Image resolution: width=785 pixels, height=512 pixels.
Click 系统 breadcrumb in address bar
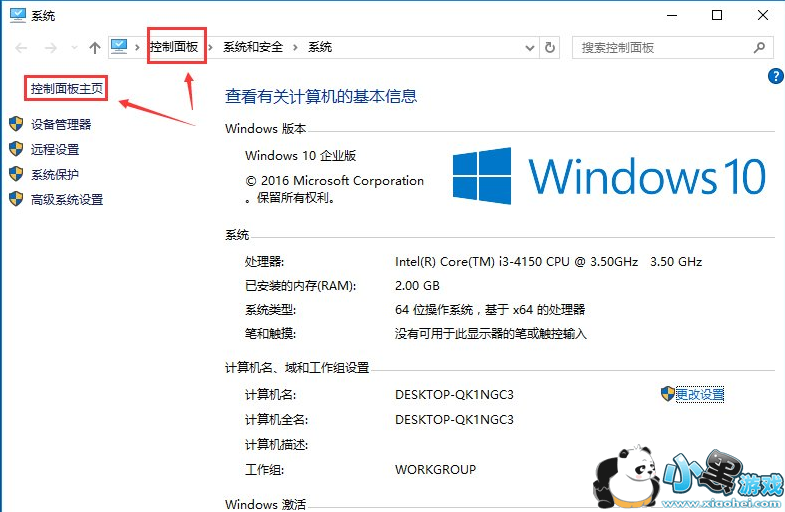coord(320,47)
